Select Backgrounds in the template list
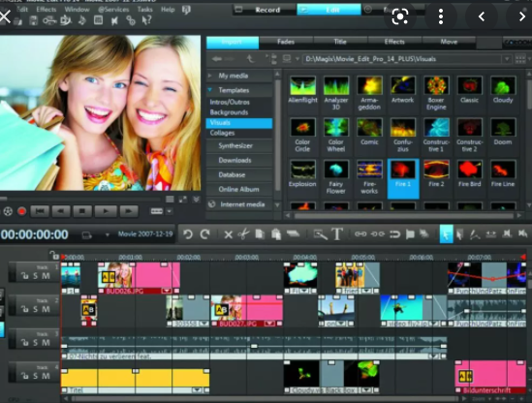532x403 pixels. [x=229, y=112]
